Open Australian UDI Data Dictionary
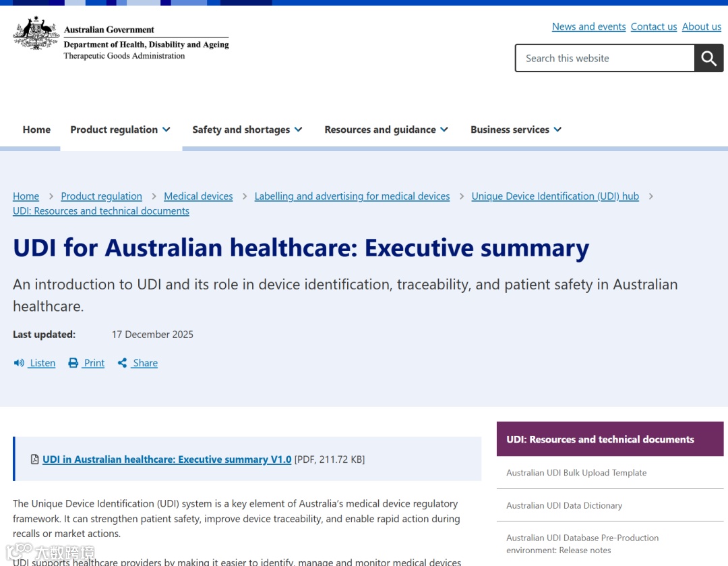Viewport: 728px width, 566px height. (564, 505)
